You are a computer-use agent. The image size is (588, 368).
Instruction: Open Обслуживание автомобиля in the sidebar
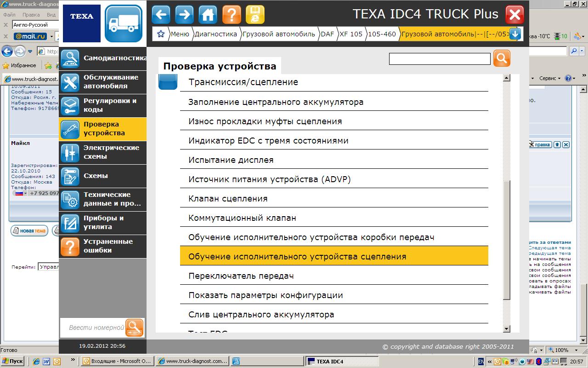(102, 82)
